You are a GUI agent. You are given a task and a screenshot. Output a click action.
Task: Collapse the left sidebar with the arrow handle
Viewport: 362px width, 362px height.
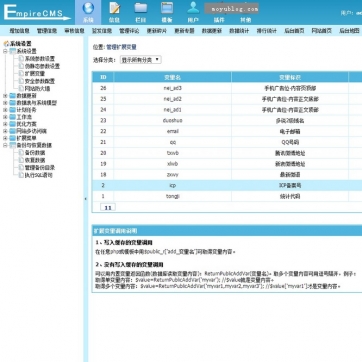85,199
